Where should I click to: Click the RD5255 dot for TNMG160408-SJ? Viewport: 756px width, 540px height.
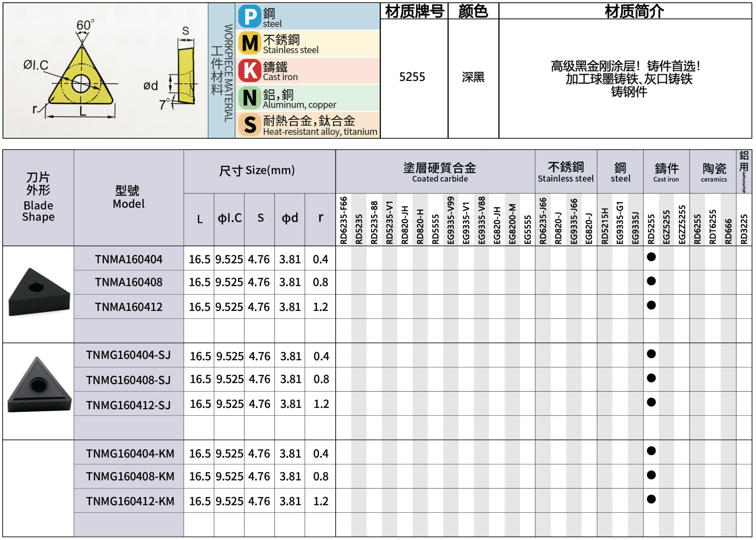(x=651, y=378)
